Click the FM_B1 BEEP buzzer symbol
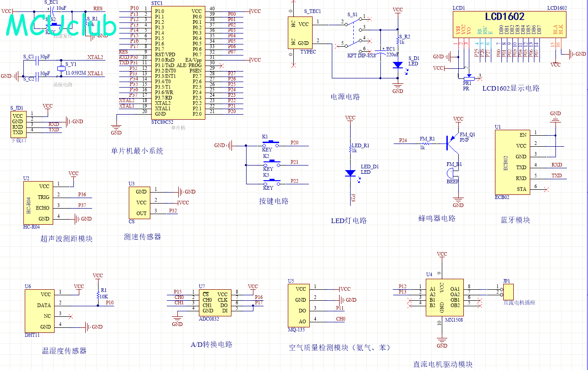Image resolution: width=588 pixels, height=370 pixels. point(452,174)
